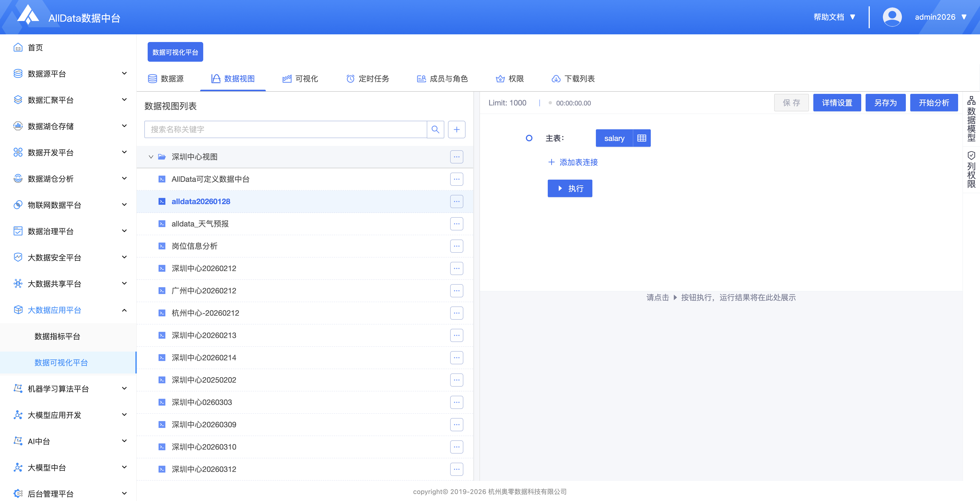980x501 pixels.
Task: Open more options for alldata_天气预报
Action: (457, 224)
